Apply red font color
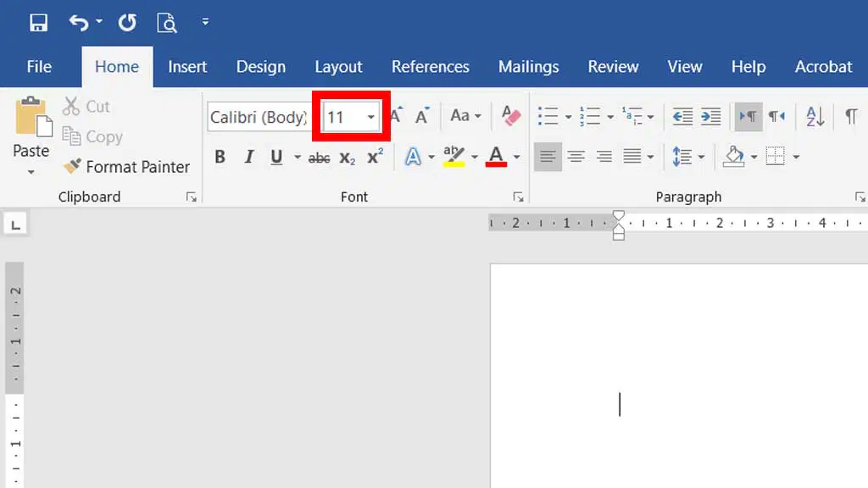The width and height of the screenshot is (868, 488). tap(496, 157)
